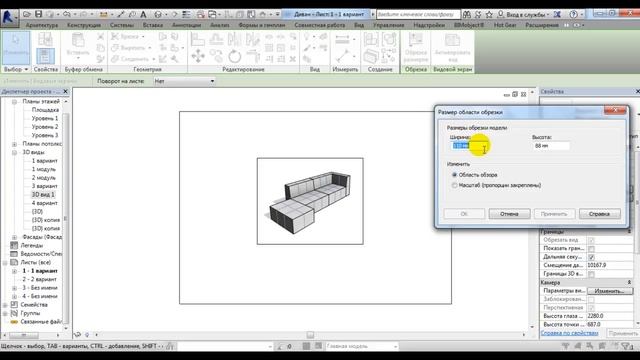Toggle the 'Заблокирован...' checkbox
The image size is (640, 360).
click(x=591, y=299)
